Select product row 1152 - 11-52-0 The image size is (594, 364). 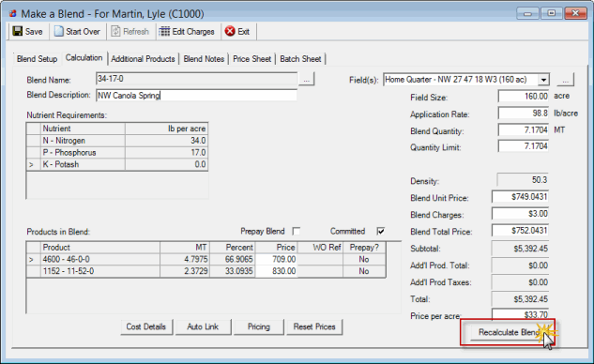point(206,271)
